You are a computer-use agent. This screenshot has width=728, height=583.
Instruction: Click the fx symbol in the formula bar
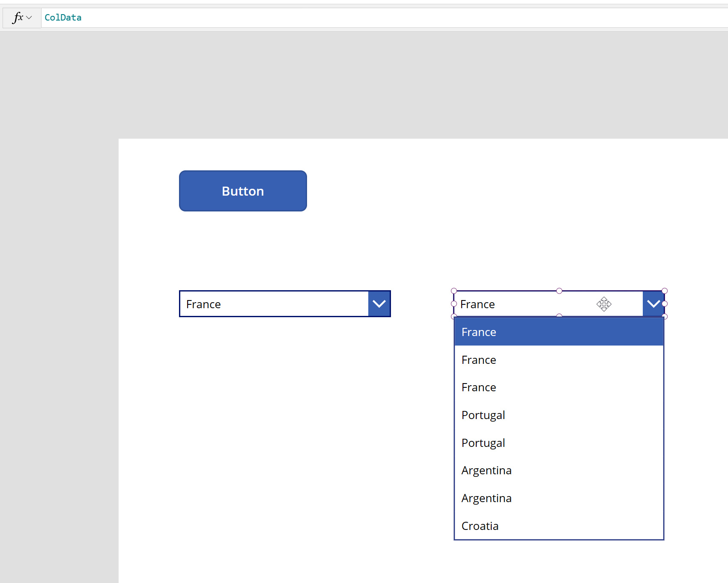pos(17,18)
